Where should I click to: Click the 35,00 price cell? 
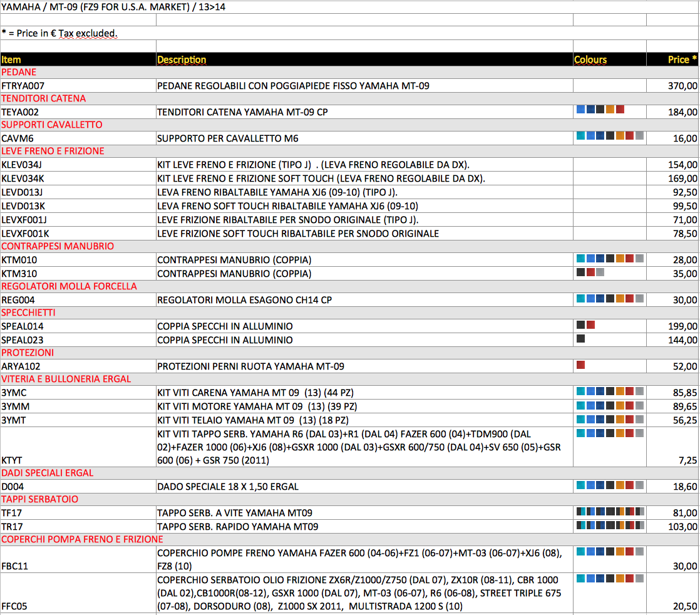[x=685, y=274]
